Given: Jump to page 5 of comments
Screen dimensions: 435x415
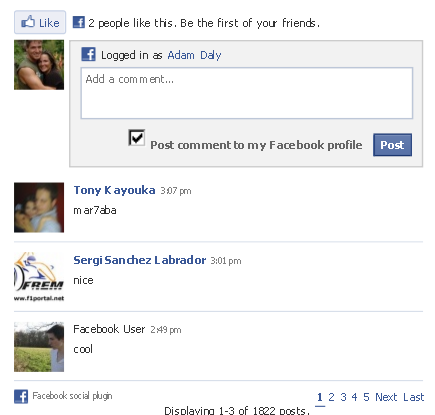Looking at the screenshot, I should tap(366, 397).
